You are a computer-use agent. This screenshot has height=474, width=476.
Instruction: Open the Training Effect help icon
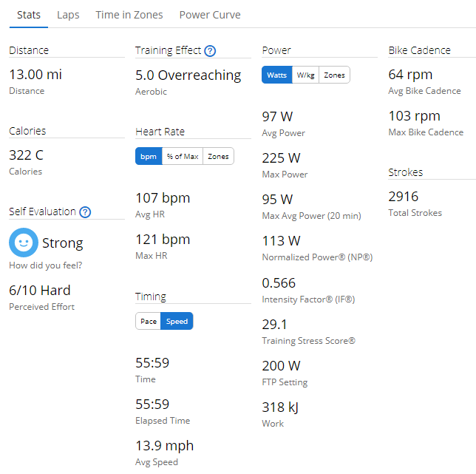[x=210, y=51]
